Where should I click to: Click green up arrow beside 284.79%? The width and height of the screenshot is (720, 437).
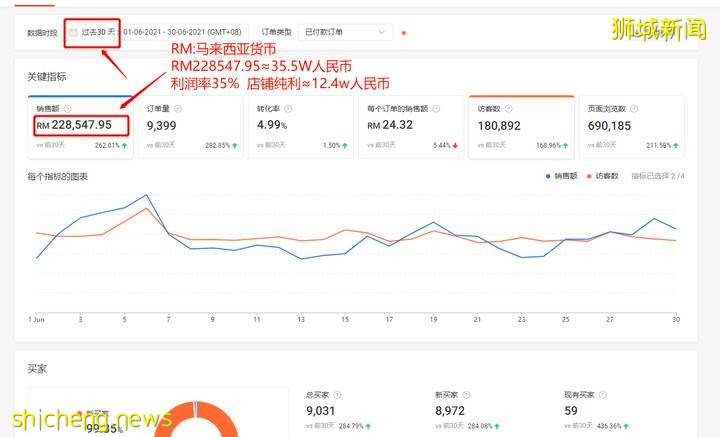[x=368, y=426]
